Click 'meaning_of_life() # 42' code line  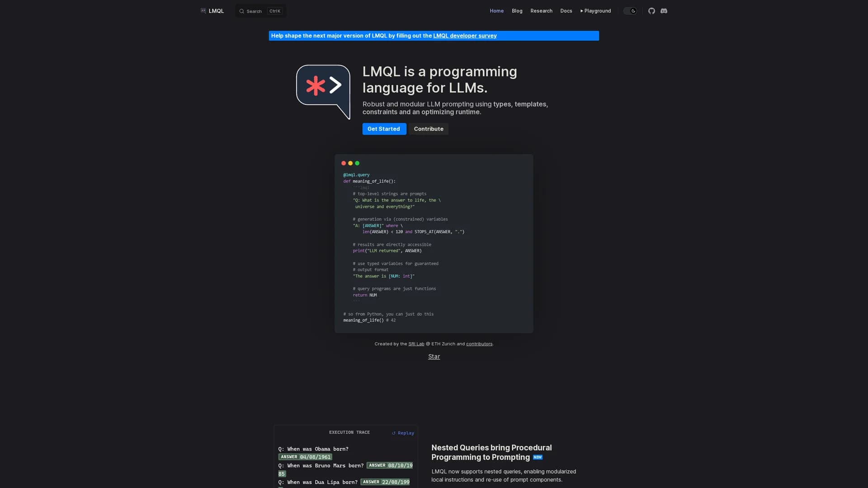click(369, 320)
